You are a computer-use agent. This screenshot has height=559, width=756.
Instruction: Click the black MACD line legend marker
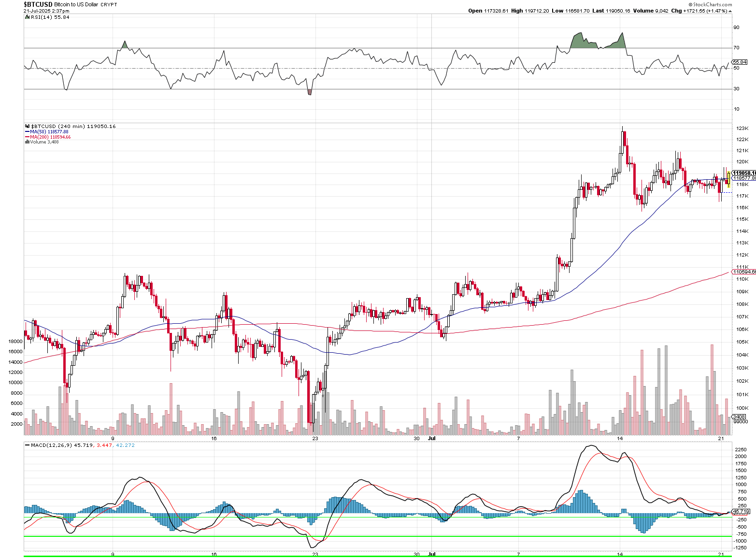pos(27,445)
